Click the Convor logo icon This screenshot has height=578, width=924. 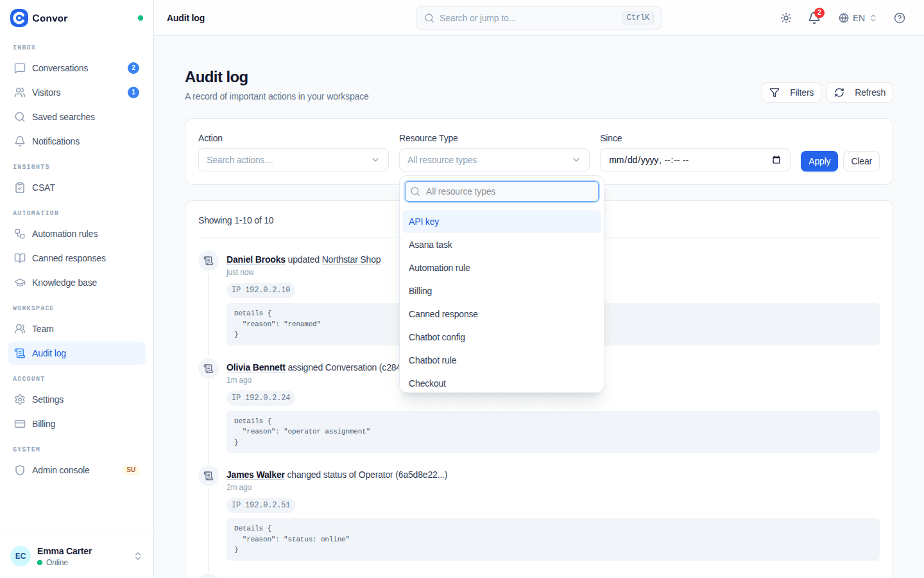tap(19, 18)
